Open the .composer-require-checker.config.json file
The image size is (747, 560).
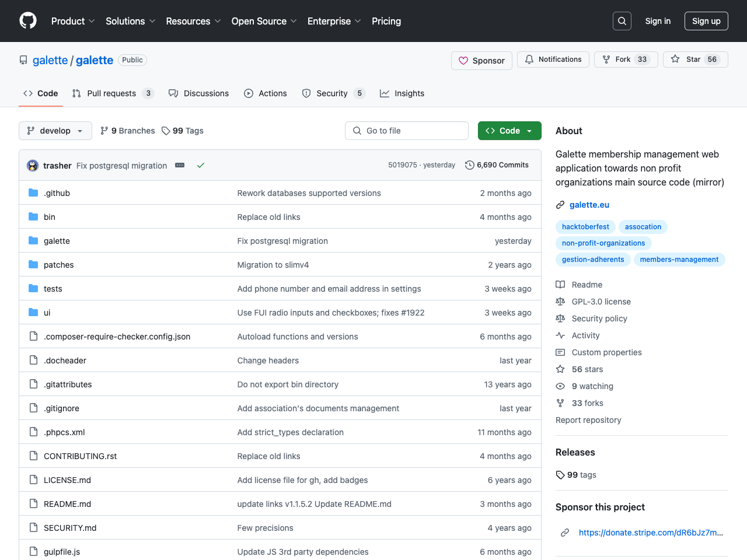(x=117, y=337)
